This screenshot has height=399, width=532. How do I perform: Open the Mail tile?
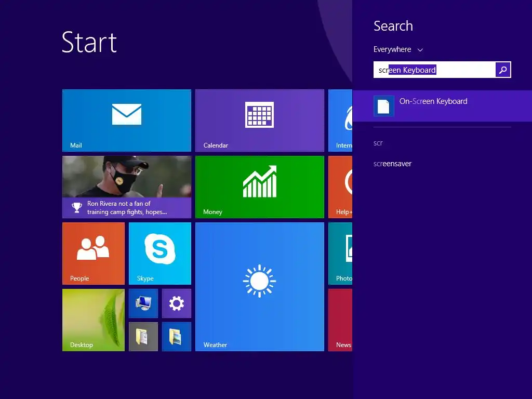click(127, 121)
